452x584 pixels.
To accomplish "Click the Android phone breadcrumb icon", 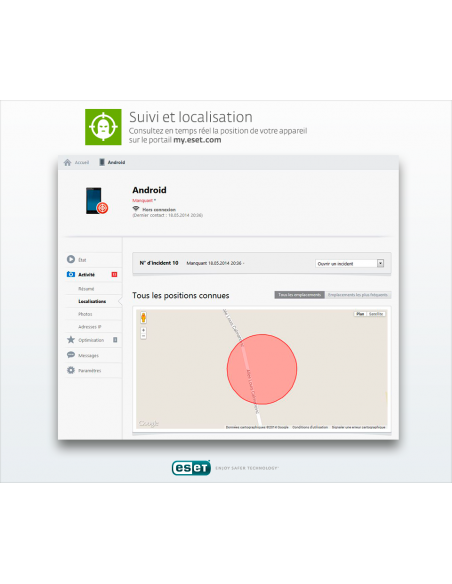I will [102, 162].
